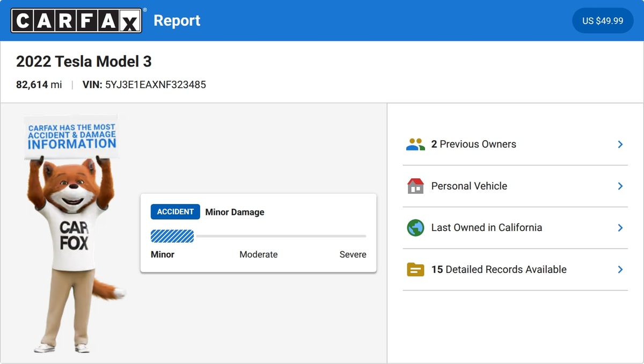This screenshot has height=364, width=644.
Task: Click the Minor severity label
Action: pyautogui.click(x=163, y=254)
